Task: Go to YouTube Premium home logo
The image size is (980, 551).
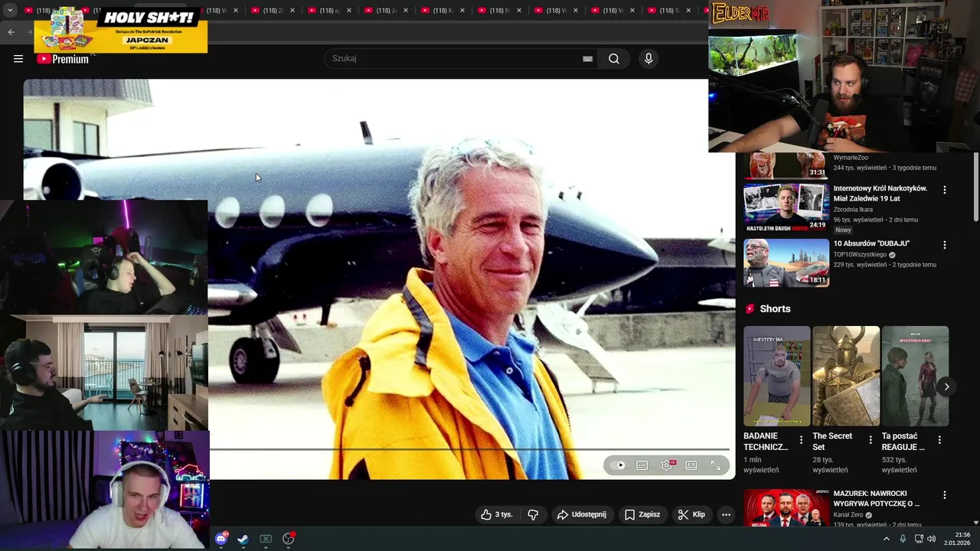Action: (63, 59)
